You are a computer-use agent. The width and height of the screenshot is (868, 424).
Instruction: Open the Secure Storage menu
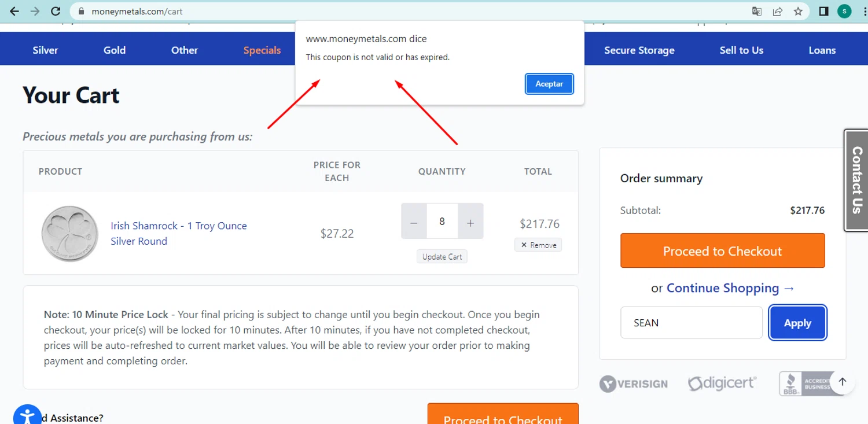click(639, 50)
